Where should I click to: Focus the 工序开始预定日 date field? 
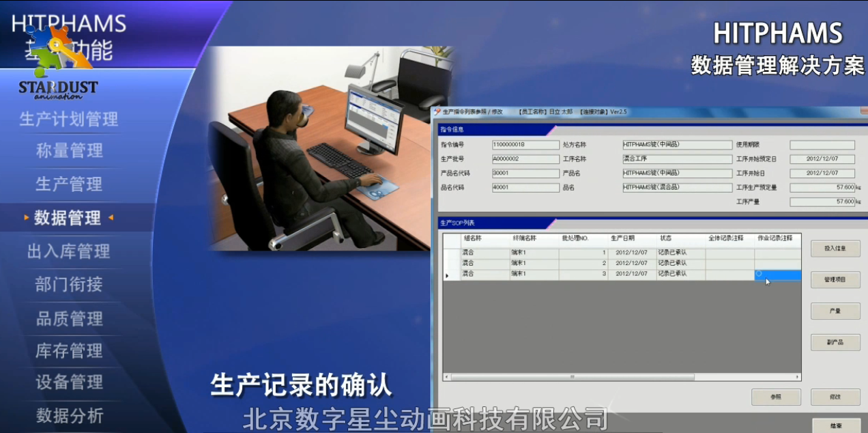tap(822, 159)
